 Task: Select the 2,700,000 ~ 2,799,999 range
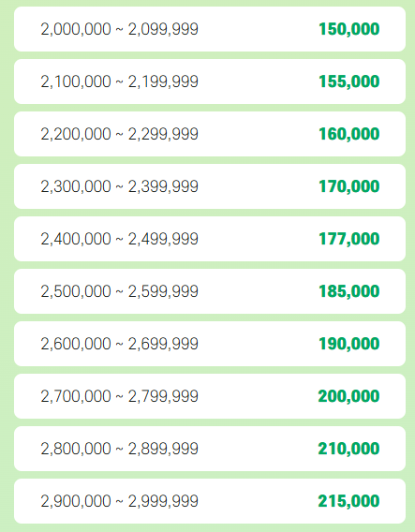coord(120,396)
